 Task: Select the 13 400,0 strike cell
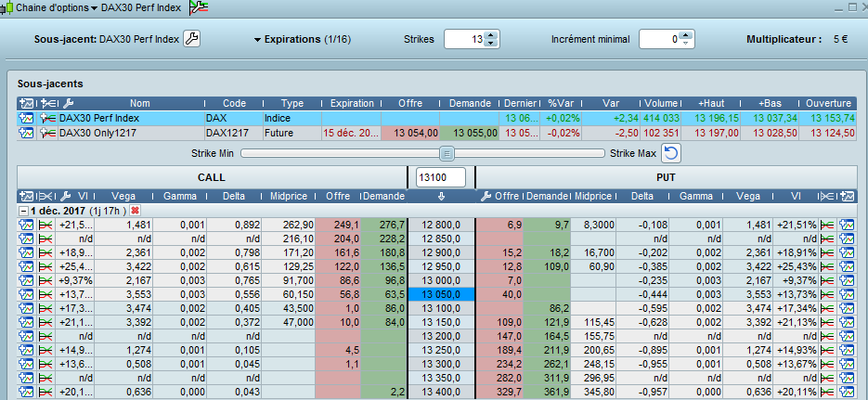click(441, 392)
